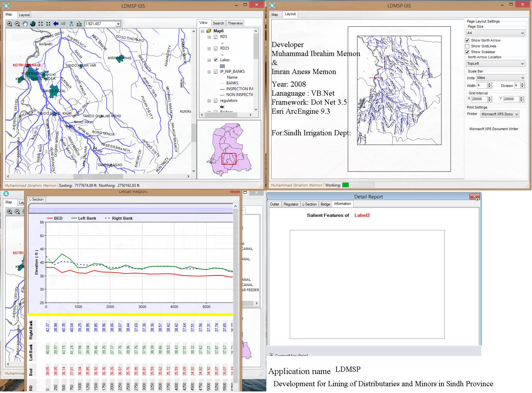
Task: Click the app icon of the top-right LDMSP GIS window
Action: point(272,5)
